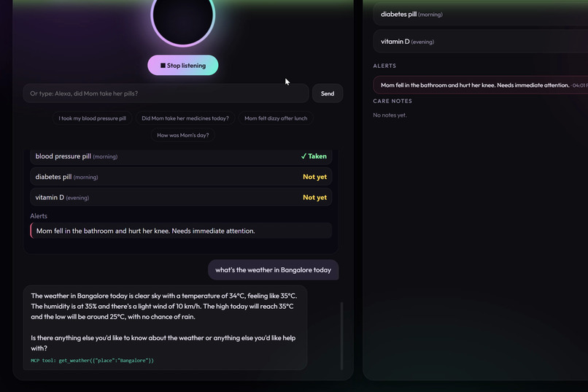Screen dimensions: 588x392
Task: Click diabetes pill entry in right panel
Action: (x=480, y=15)
